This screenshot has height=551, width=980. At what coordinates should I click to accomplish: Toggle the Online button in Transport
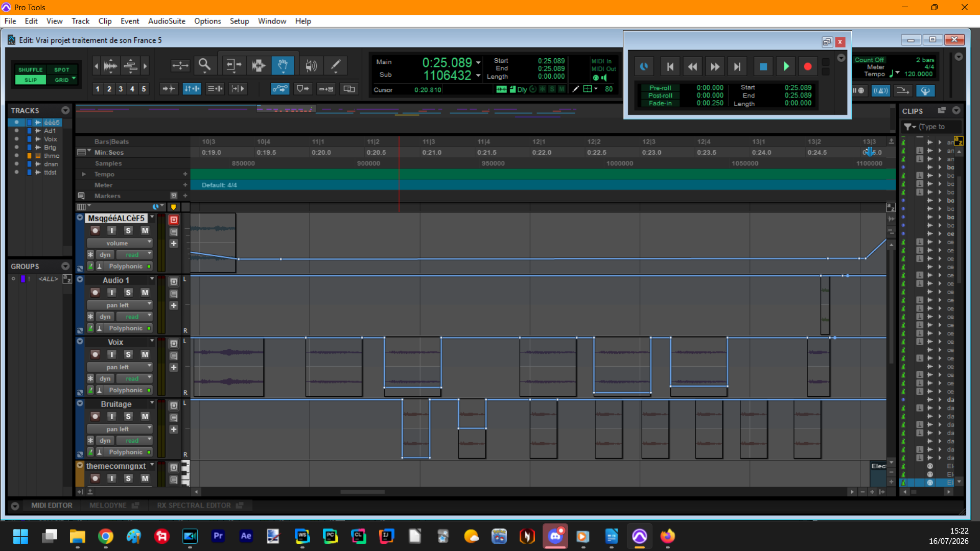(644, 66)
